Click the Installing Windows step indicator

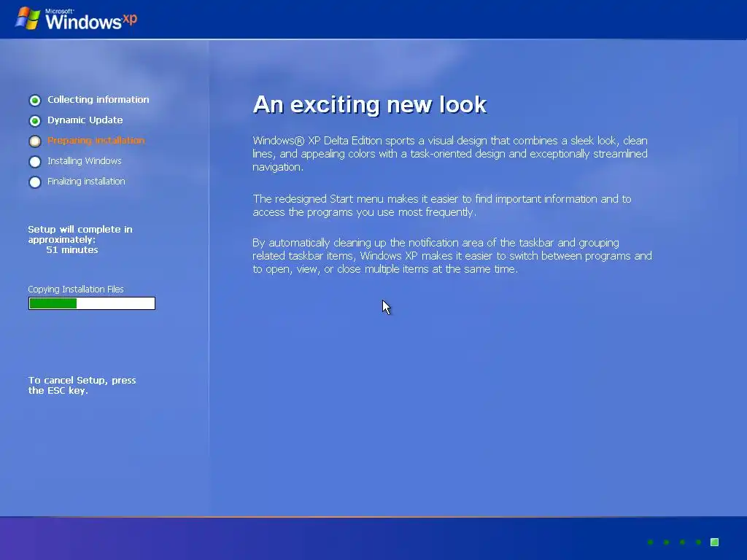click(35, 162)
